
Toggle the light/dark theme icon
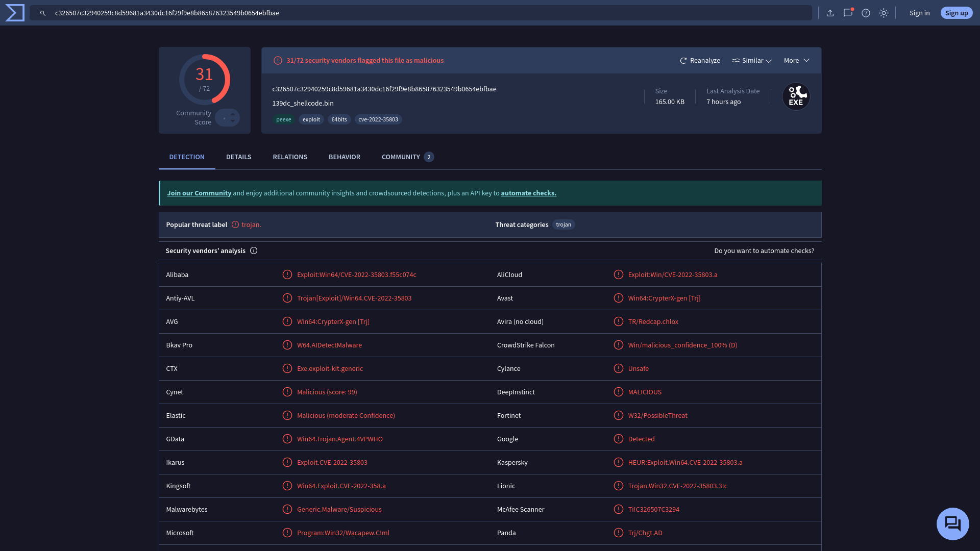pyautogui.click(x=884, y=13)
